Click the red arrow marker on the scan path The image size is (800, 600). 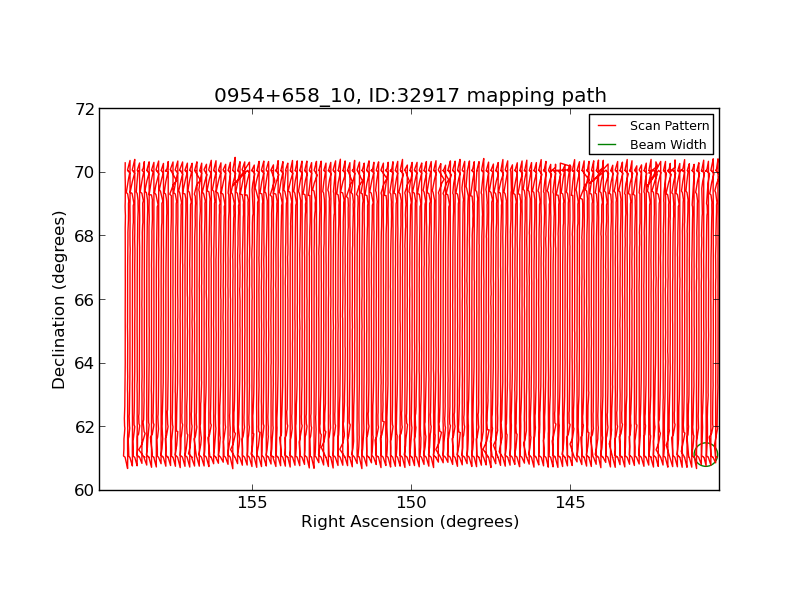(597, 173)
